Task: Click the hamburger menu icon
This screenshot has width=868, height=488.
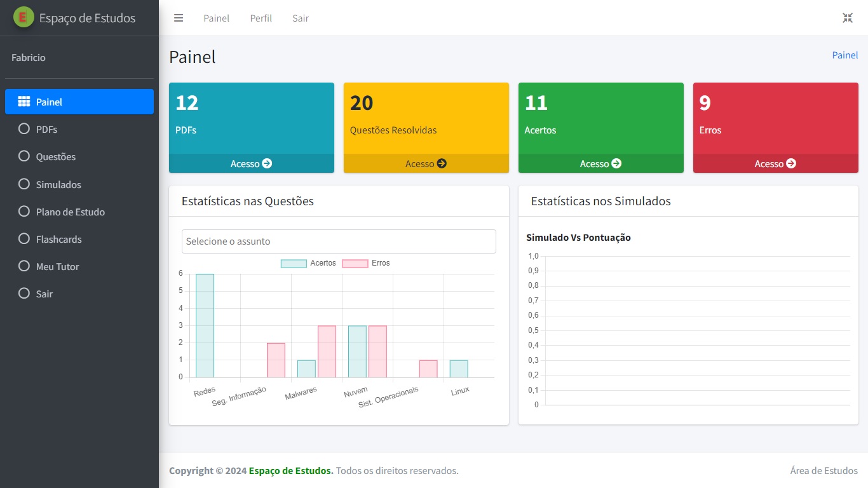Action: click(179, 18)
